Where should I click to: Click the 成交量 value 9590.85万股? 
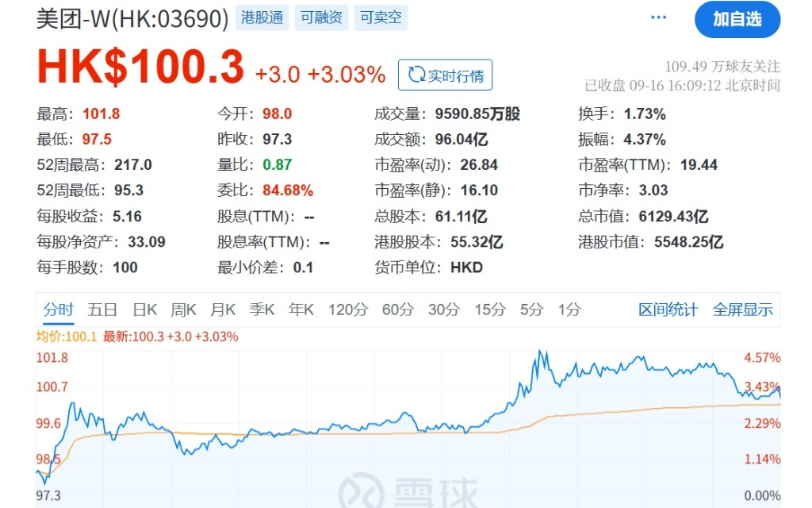(477, 114)
